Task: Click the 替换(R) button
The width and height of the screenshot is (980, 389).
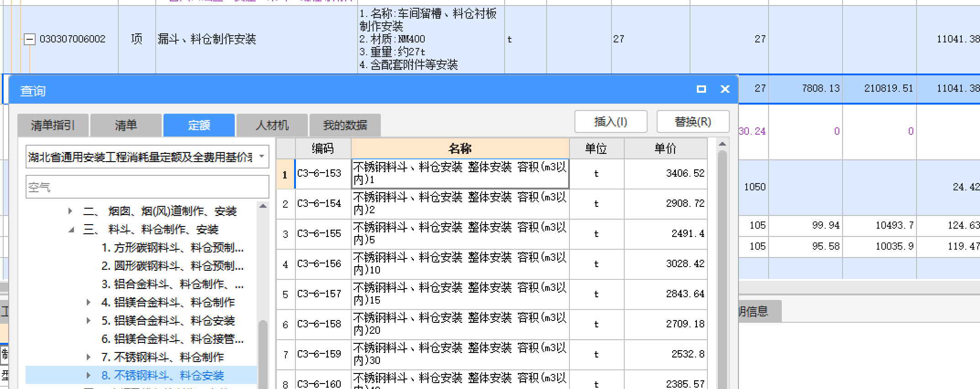Action: pos(693,121)
